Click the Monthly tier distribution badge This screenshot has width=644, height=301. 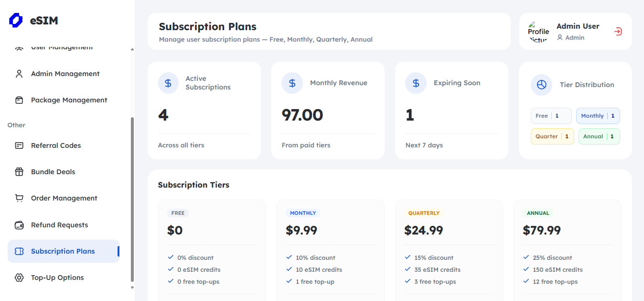[598, 116]
